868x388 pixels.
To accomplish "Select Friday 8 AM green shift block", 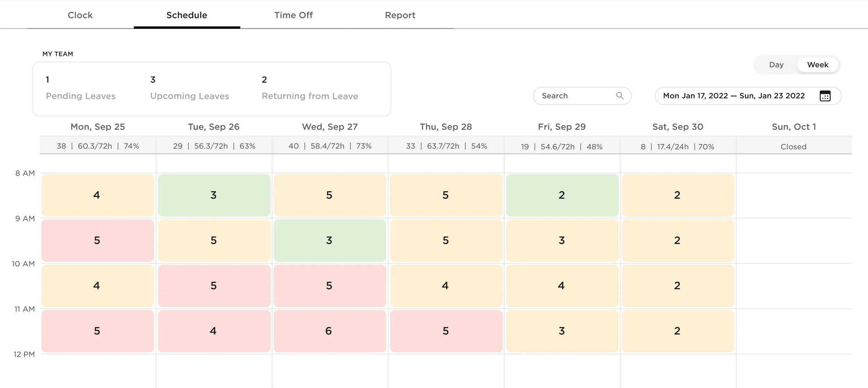I will (x=562, y=195).
